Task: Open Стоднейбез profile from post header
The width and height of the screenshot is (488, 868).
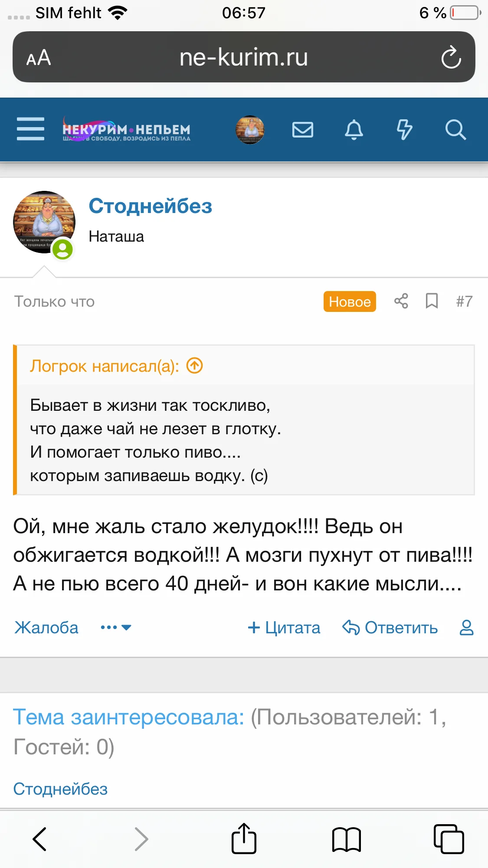Action: click(x=150, y=206)
